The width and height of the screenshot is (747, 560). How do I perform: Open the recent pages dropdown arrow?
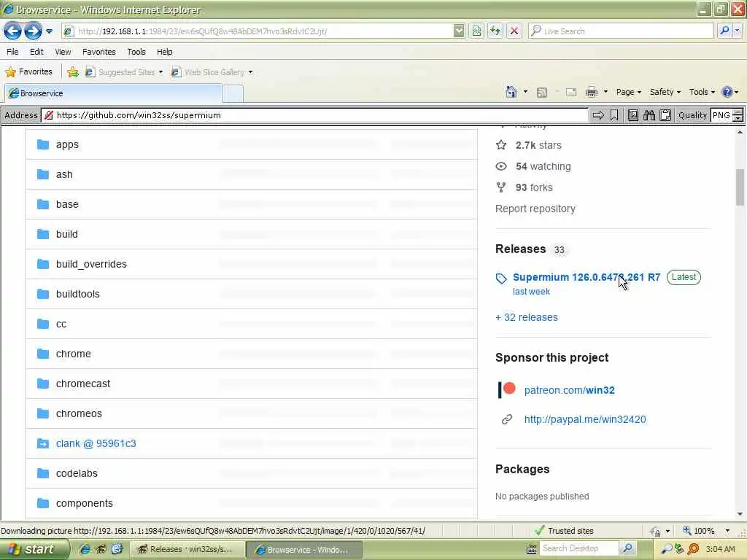click(49, 31)
